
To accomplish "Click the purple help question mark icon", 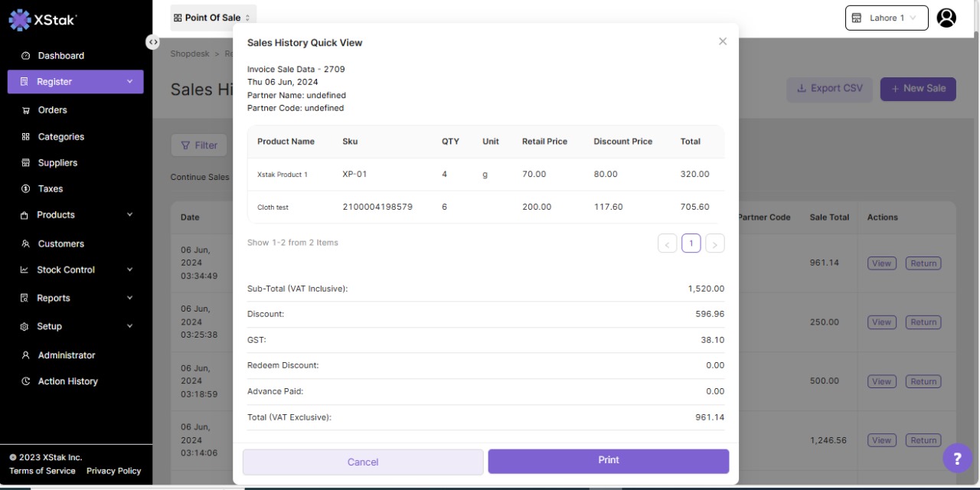I will pyautogui.click(x=957, y=458).
